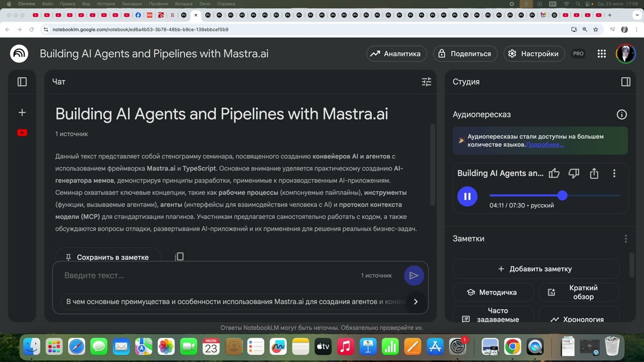644x362 pixels.
Task: Show next suggested question chevron
Action: (x=416, y=302)
